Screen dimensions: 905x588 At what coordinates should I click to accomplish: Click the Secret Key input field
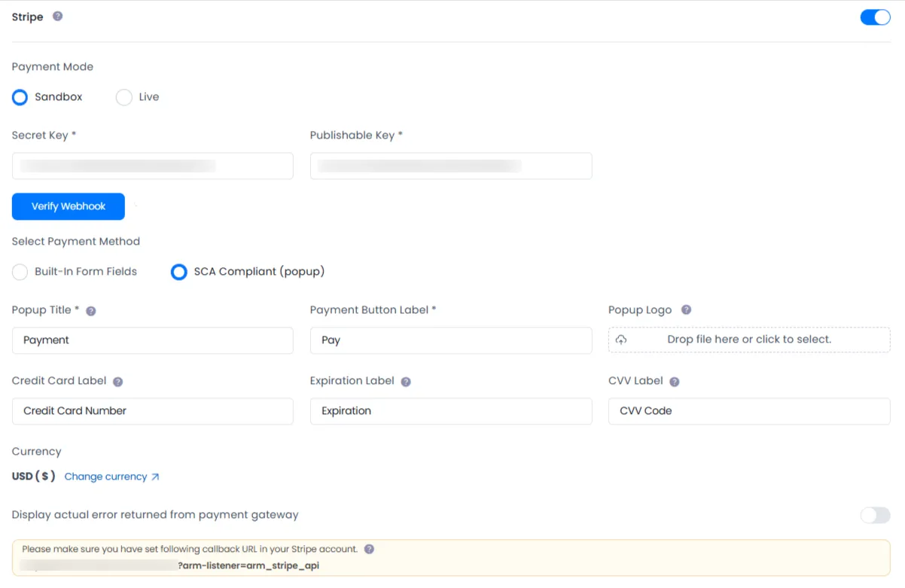152,166
